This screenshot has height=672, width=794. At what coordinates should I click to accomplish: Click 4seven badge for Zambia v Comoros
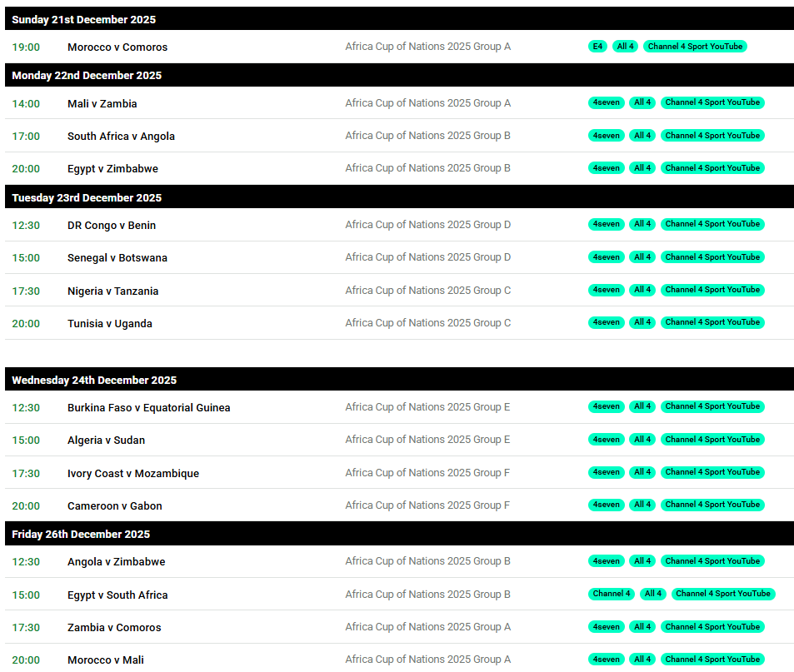click(607, 627)
